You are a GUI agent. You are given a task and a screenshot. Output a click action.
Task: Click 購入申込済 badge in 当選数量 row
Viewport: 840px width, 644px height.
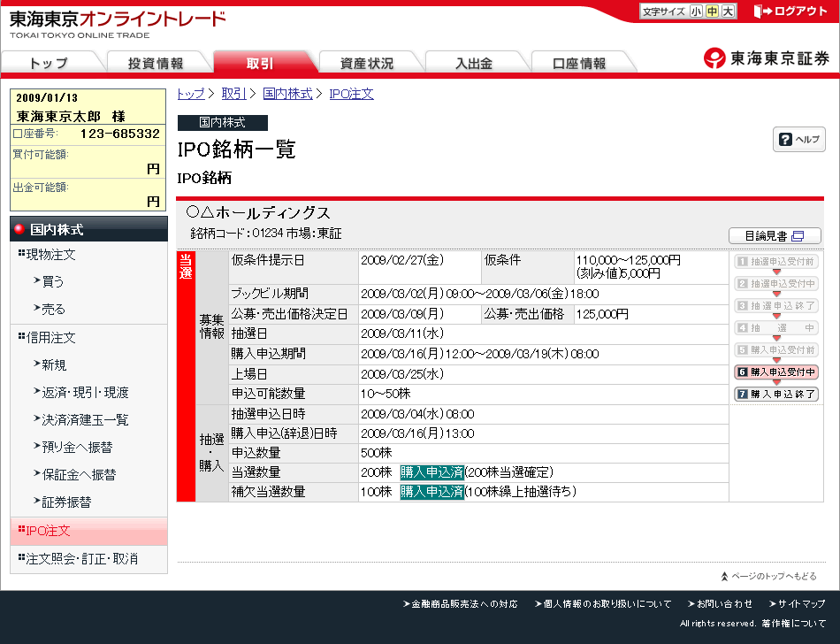tap(431, 472)
